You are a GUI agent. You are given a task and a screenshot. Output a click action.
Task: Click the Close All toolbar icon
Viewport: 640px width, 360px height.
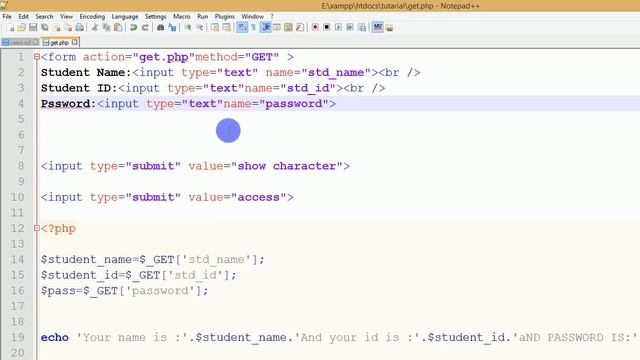(x=68, y=27)
